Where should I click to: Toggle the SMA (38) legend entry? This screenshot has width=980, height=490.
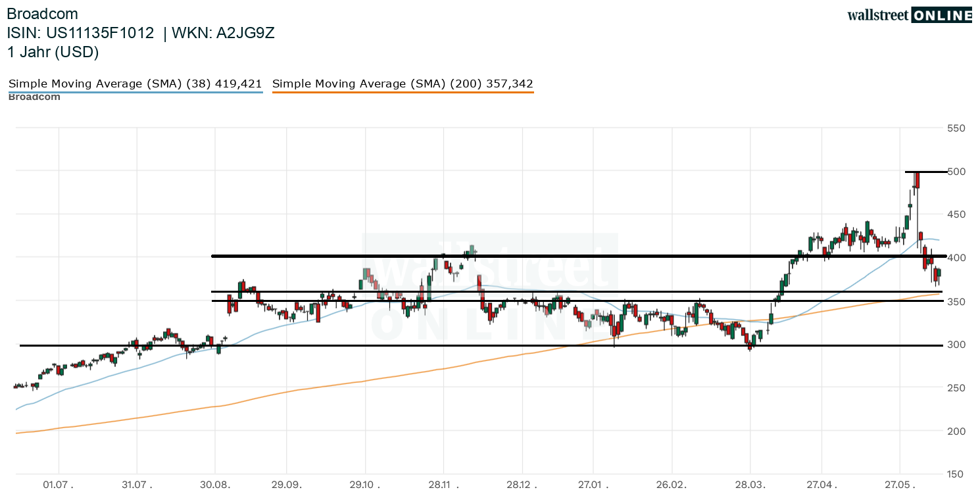(135, 84)
